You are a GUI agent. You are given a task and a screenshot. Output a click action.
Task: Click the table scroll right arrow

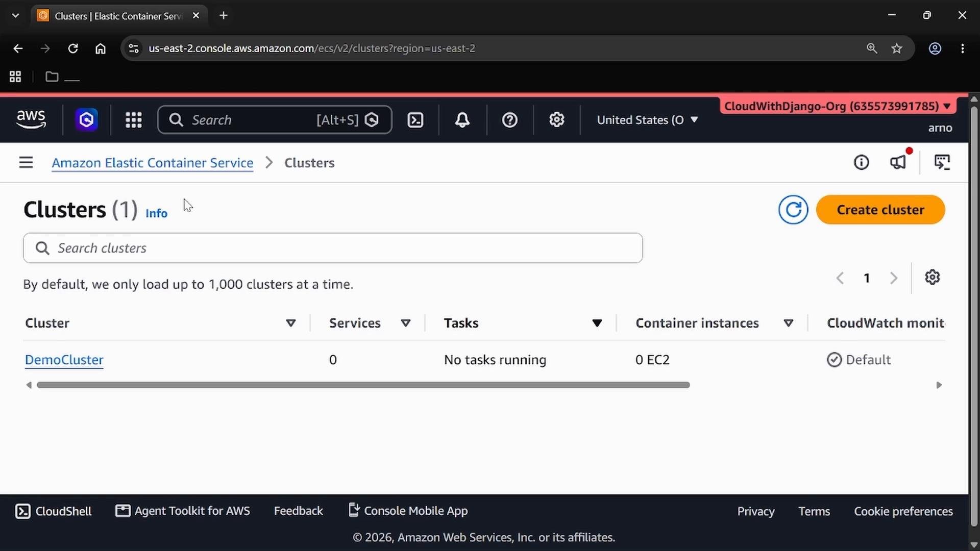point(939,385)
